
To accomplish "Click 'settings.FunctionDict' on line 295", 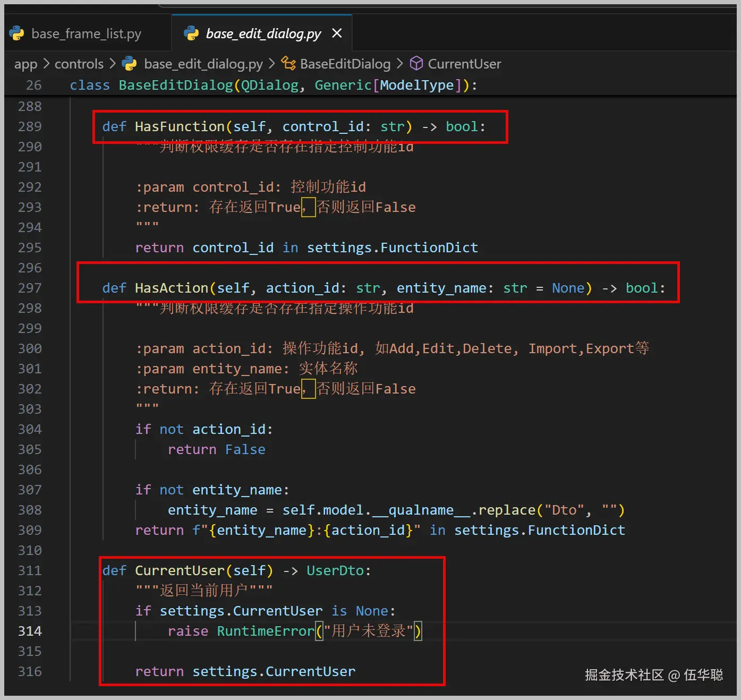I will click(393, 247).
